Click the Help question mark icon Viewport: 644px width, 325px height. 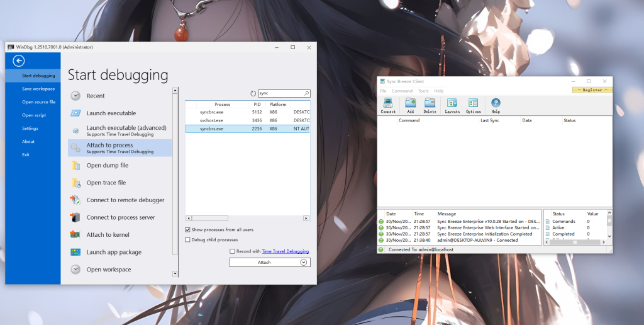click(x=496, y=105)
